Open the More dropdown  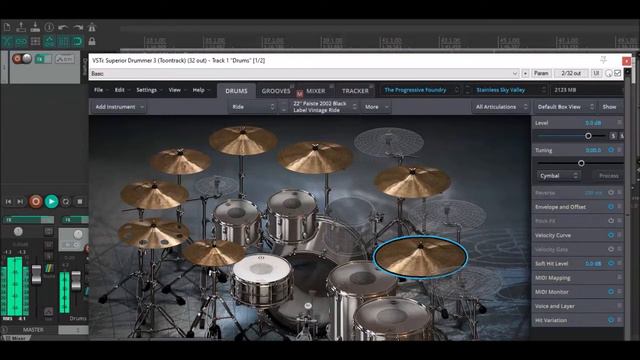(376, 107)
